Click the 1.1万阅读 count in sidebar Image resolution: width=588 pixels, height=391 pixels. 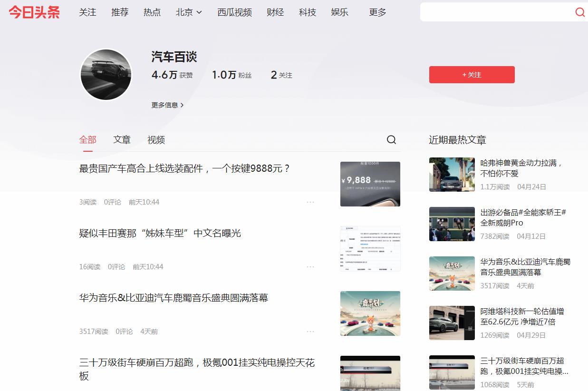pos(495,187)
